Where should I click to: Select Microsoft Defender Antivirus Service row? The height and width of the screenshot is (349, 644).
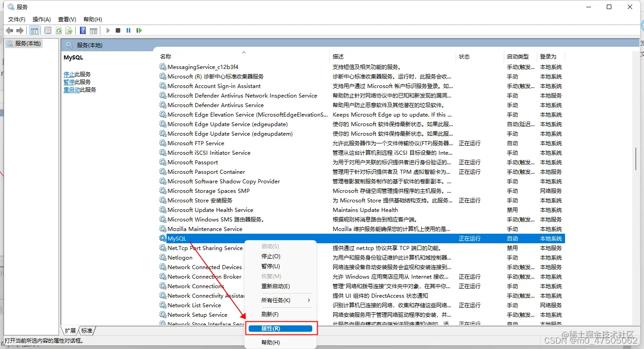[361, 105]
